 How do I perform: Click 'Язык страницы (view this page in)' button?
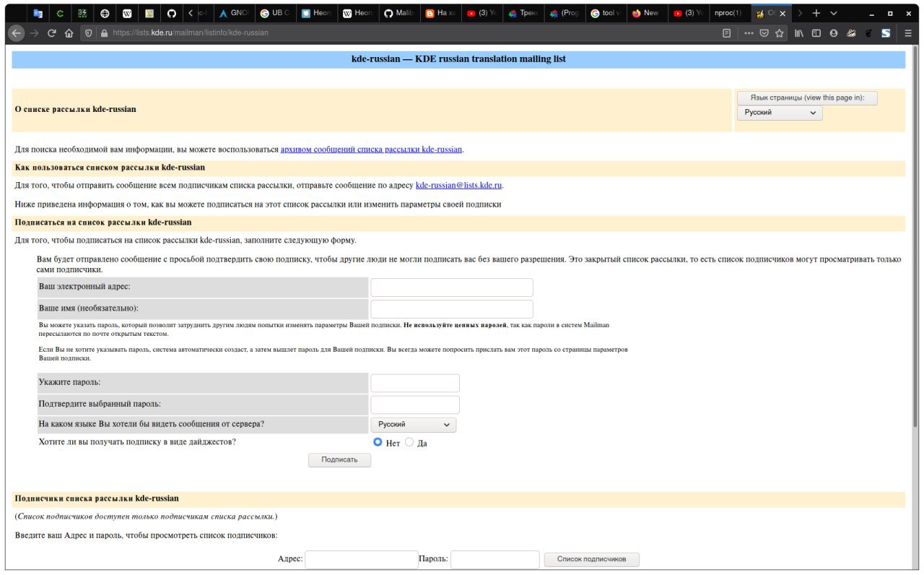tap(807, 98)
